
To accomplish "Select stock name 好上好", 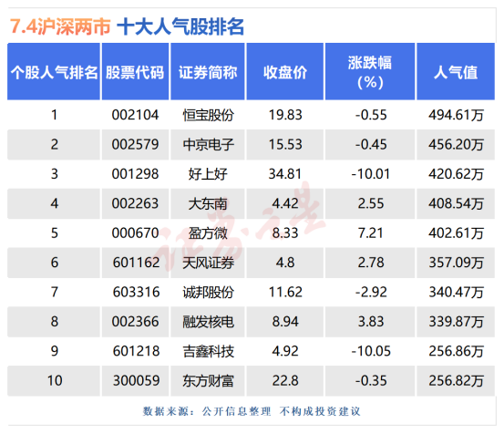I will (208, 174).
